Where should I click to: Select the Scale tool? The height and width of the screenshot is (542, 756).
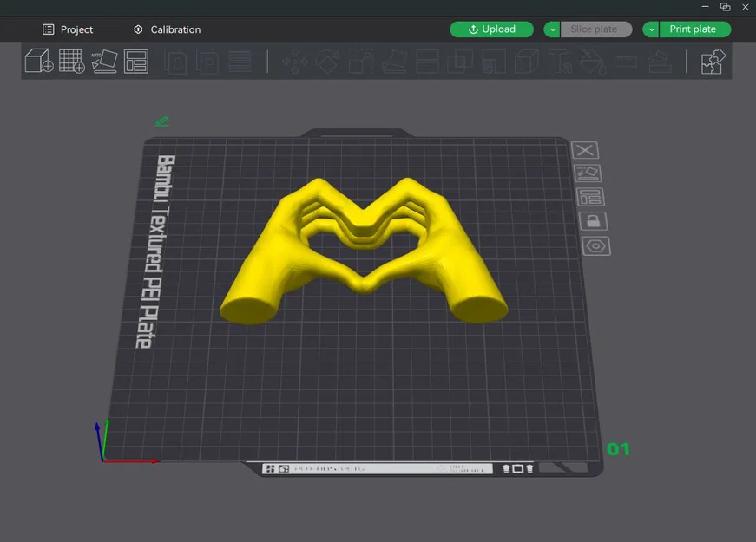pyautogui.click(x=359, y=61)
